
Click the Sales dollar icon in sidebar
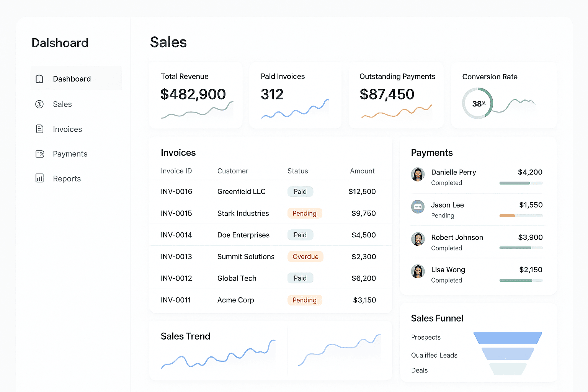(x=39, y=104)
